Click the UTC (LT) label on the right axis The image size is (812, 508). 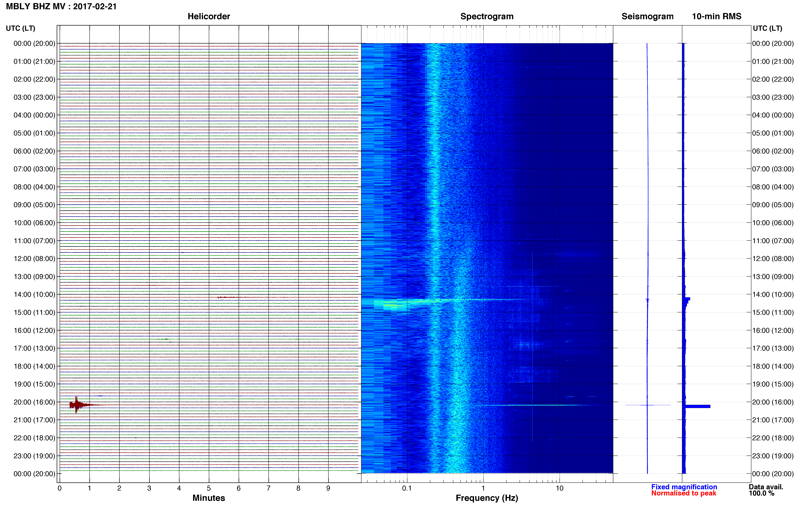[x=767, y=28]
